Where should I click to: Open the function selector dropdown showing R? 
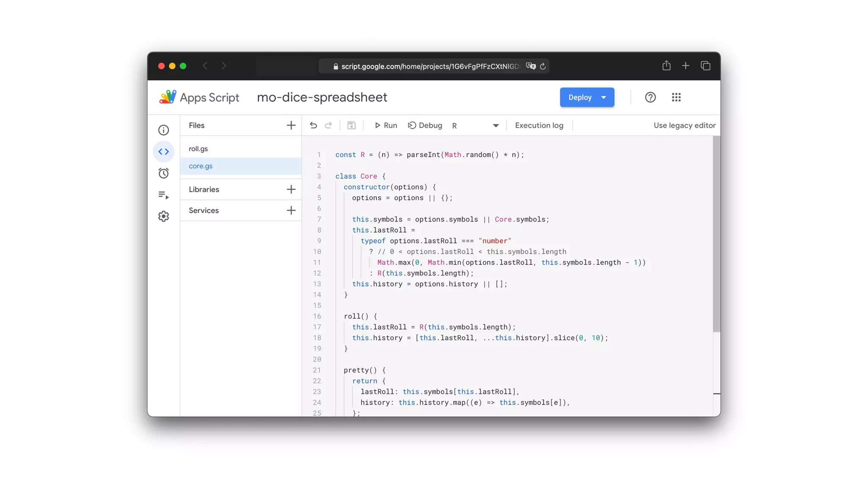476,125
